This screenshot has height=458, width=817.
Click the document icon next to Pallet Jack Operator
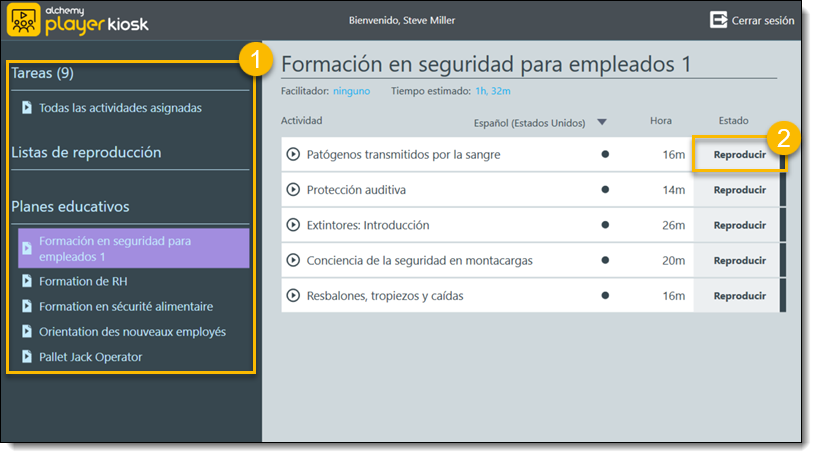(27, 357)
